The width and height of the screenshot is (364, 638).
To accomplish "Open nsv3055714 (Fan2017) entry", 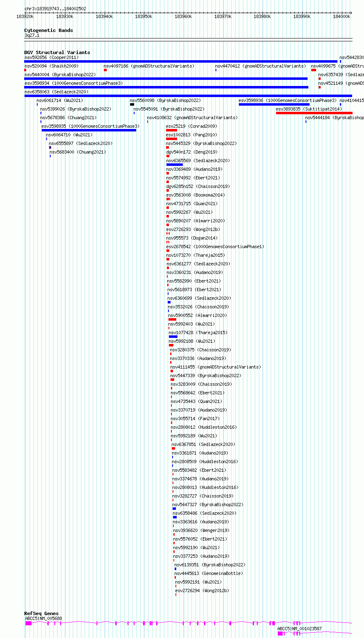I will (x=195, y=419).
